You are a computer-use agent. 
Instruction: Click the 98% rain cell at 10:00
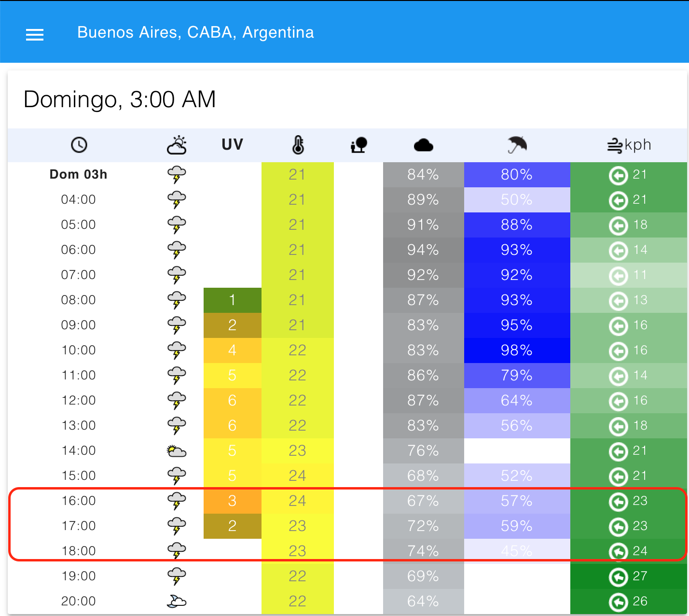click(517, 350)
